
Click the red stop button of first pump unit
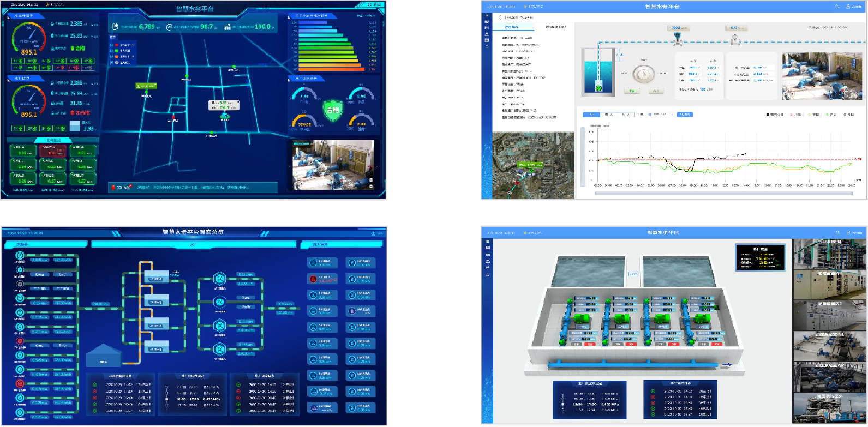pyautogui.click(x=590, y=344)
